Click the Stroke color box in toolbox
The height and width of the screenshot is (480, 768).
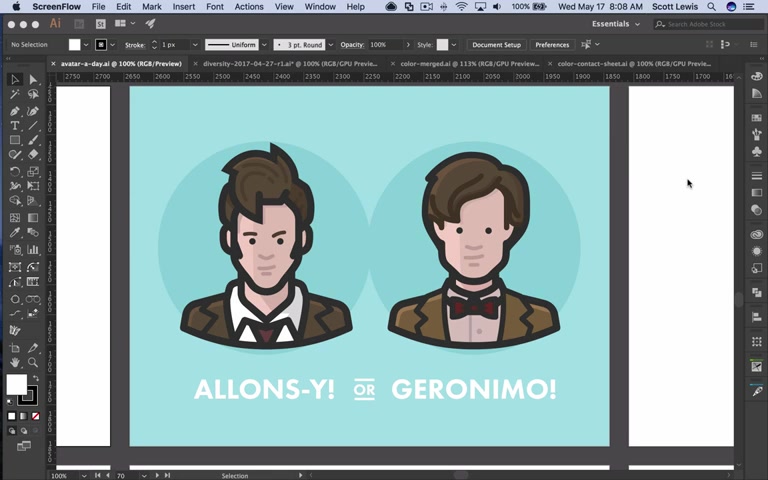(29, 396)
